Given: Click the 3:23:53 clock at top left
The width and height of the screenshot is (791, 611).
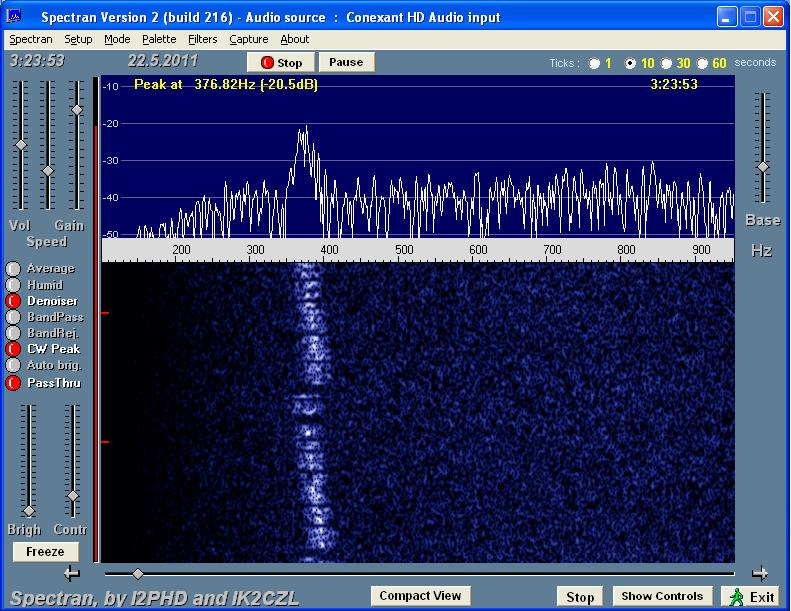Looking at the screenshot, I should point(37,61).
